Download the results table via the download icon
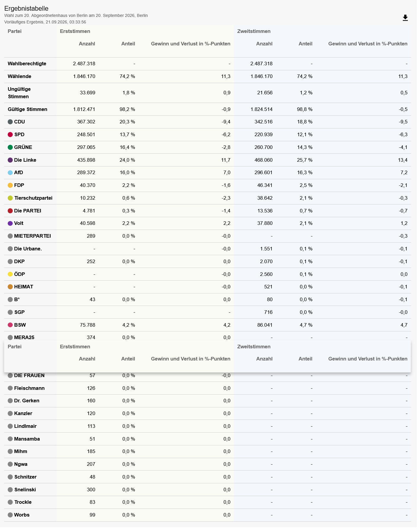This screenshot has width=420, height=529. [x=405, y=18]
